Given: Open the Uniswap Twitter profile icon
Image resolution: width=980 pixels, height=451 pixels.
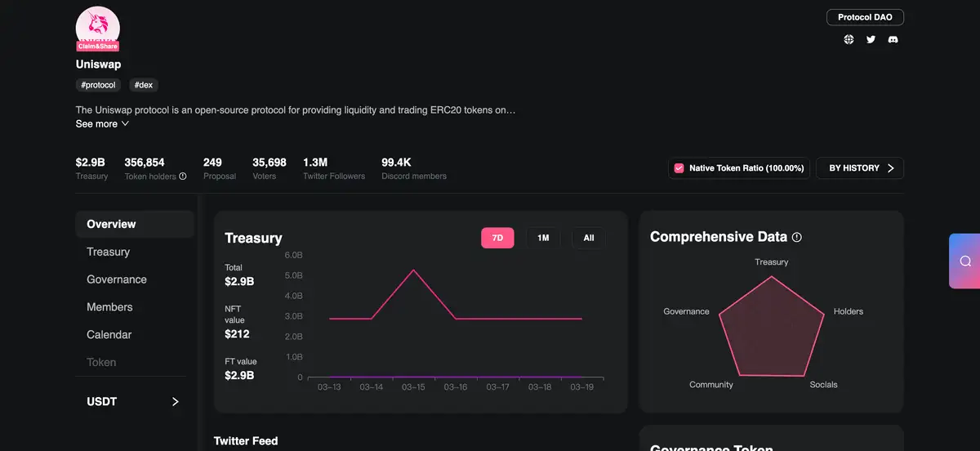Looking at the screenshot, I should pos(871,39).
